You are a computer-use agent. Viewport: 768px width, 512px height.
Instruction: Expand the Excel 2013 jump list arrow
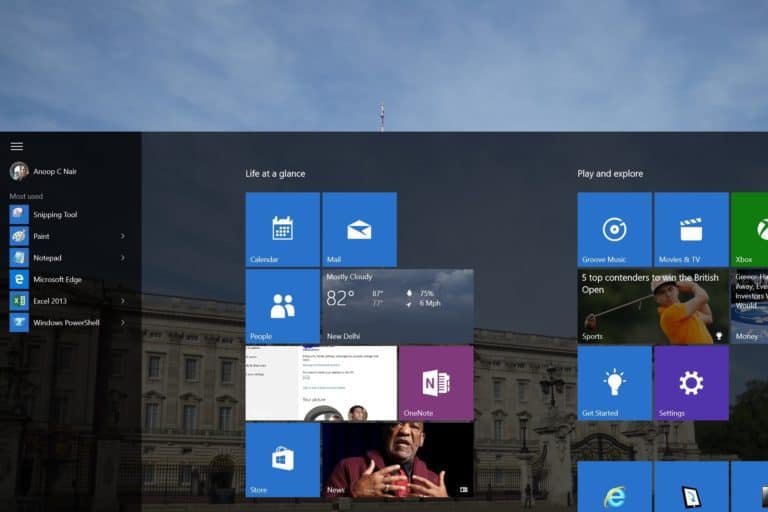123,301
